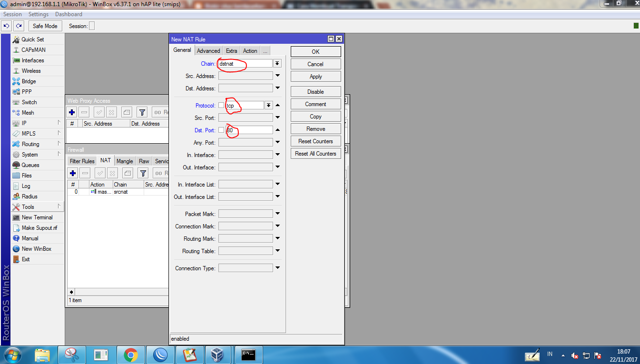640x364 pixels.
Task: Add a new rule in the Firewall NAT toolbar
Action: tap(73, 173)
